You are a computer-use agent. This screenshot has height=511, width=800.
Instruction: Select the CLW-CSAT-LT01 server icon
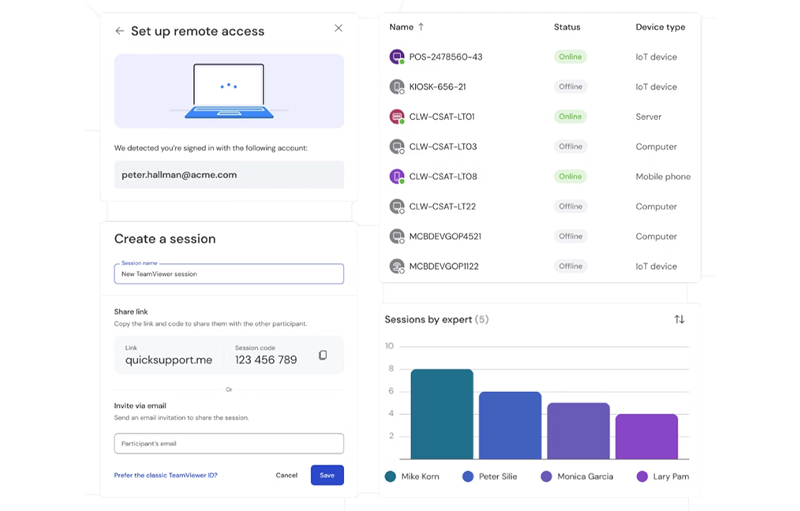point(397,116)
